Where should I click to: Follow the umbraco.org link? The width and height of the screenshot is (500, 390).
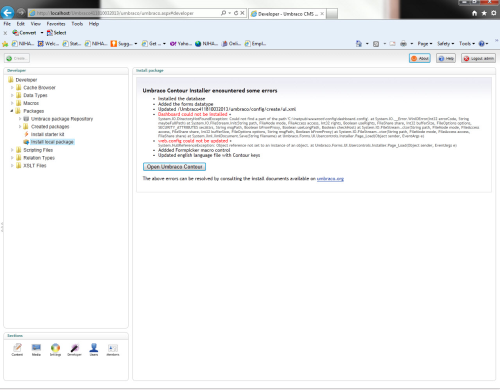tap(330, 179)
